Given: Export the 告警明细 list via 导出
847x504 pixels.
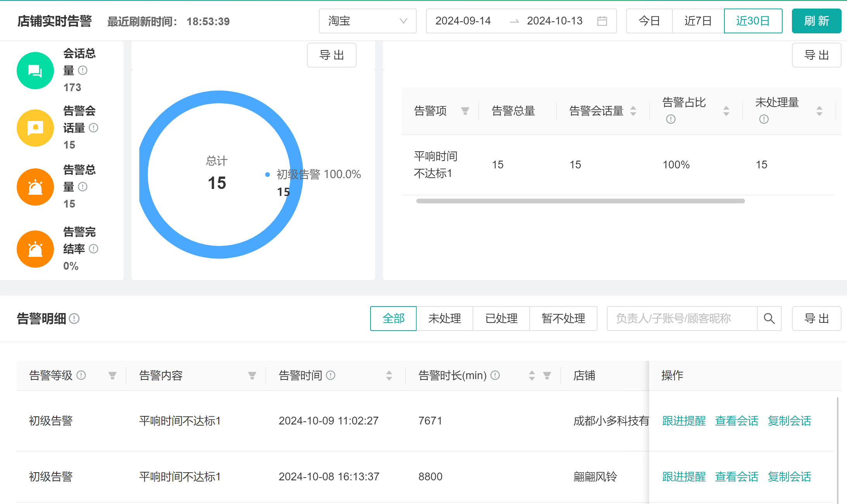Looking at the screenshot, I should (x=817, y=319).
